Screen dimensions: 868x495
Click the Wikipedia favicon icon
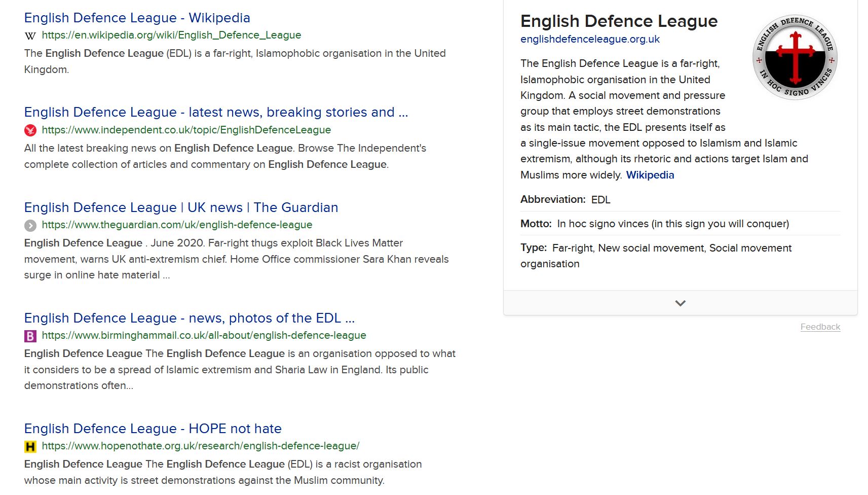click(30, 36)
